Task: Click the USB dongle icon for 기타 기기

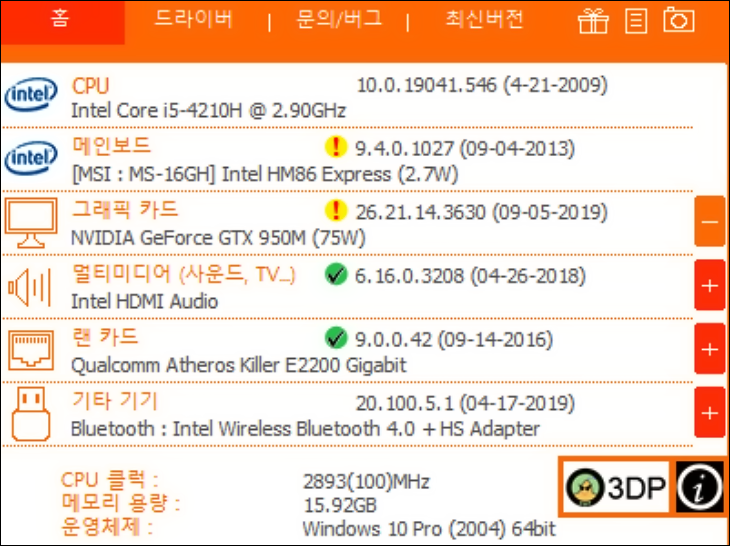Action: tap(31, 414)
